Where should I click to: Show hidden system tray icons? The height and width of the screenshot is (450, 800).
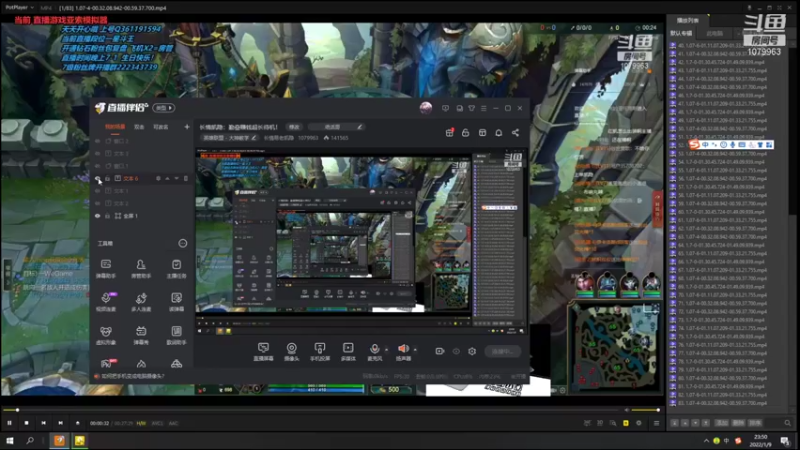[x=706, y=441]
